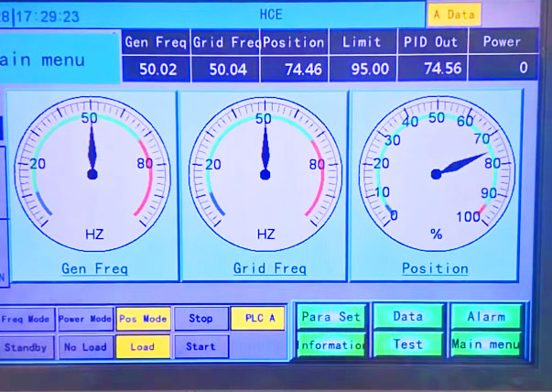The width and height of the screenshot is (552, 392).
Task: Select the No Load state
Action: [x=85, y=348]
